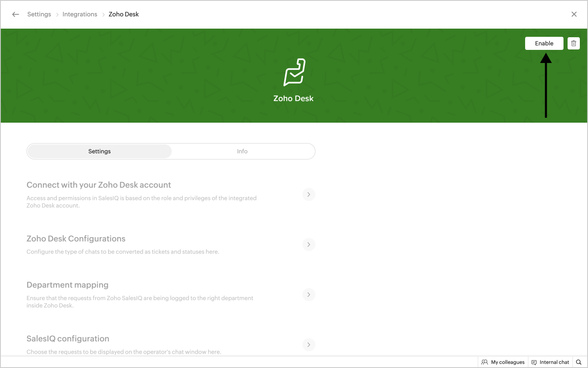Click the Zoho Desk logo icon
This screenshot has height=368, width=588.
(294, 72)
